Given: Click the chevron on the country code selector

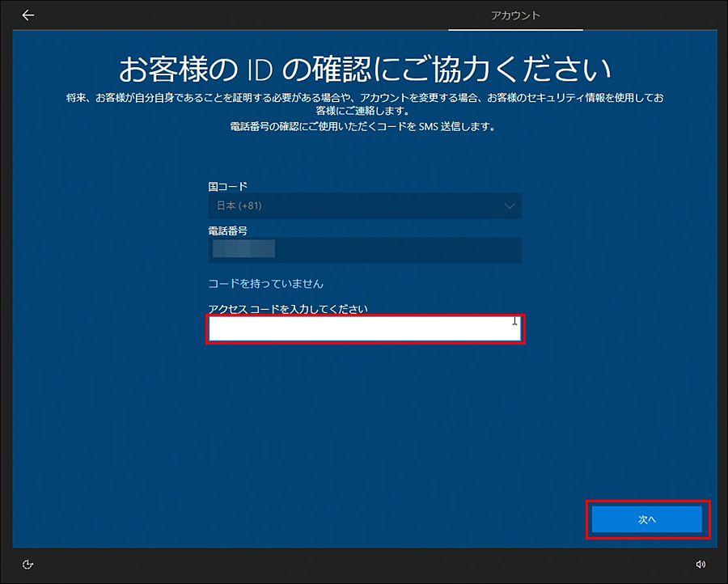Looking at the screenshot, I should tap(510, 205).
